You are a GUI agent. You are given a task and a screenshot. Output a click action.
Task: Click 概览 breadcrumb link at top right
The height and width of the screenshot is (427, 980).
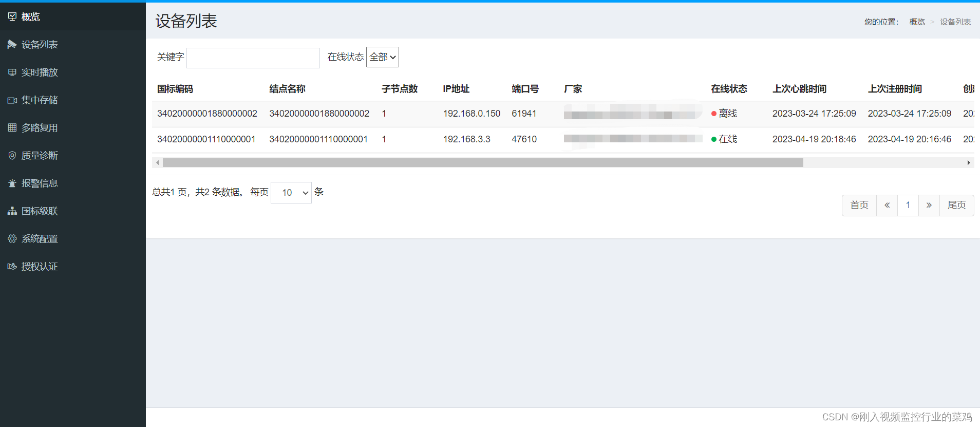[917, 22]
